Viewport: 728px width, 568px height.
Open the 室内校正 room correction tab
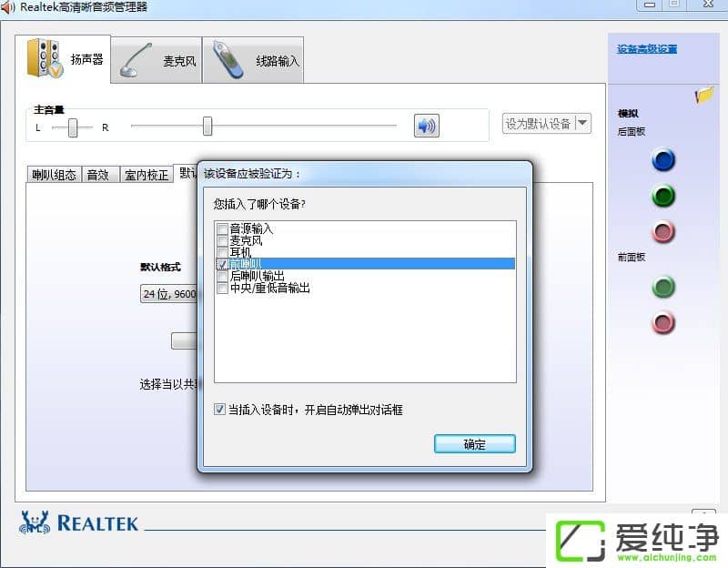click(146, 174)
